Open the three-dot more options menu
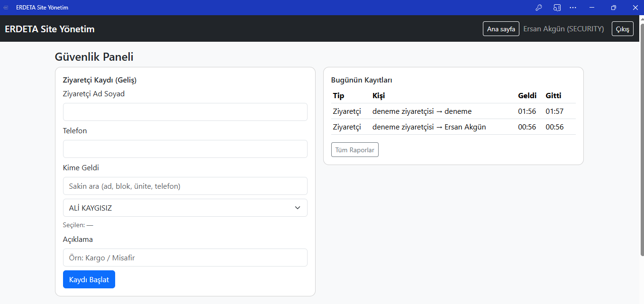This screenshot has width=644, height=304. point(573,8)
